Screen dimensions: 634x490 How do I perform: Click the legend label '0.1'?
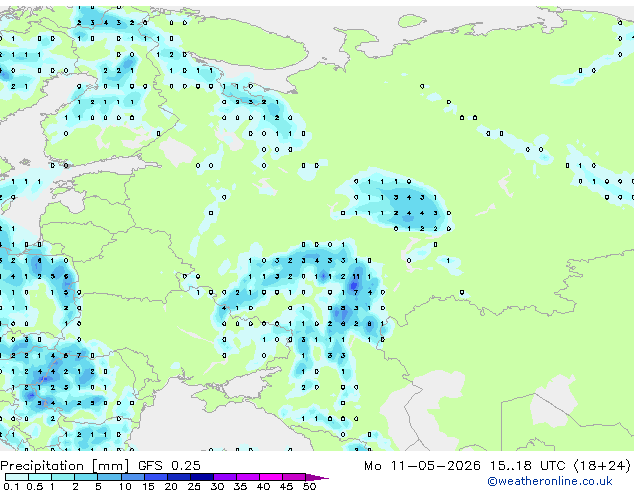11,486
